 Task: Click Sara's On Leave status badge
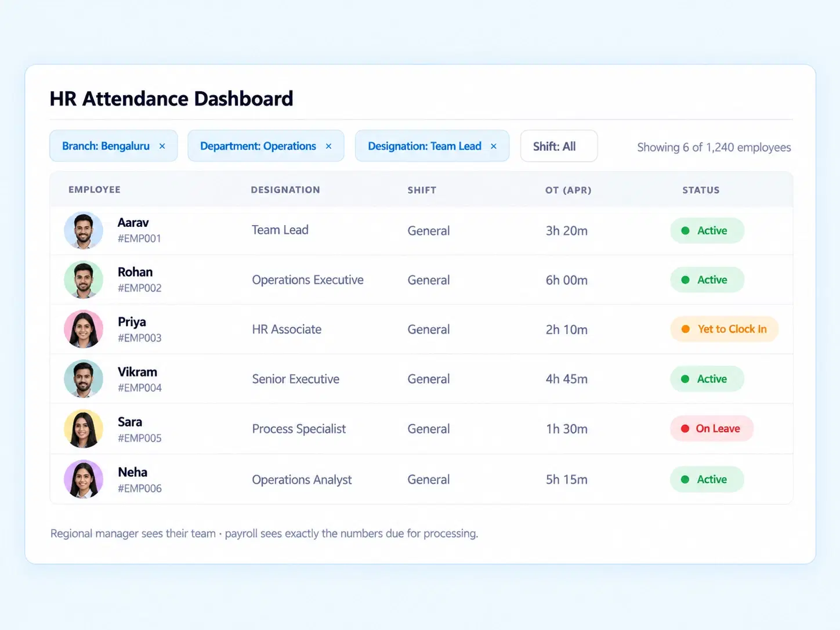[x=712, y=429]
